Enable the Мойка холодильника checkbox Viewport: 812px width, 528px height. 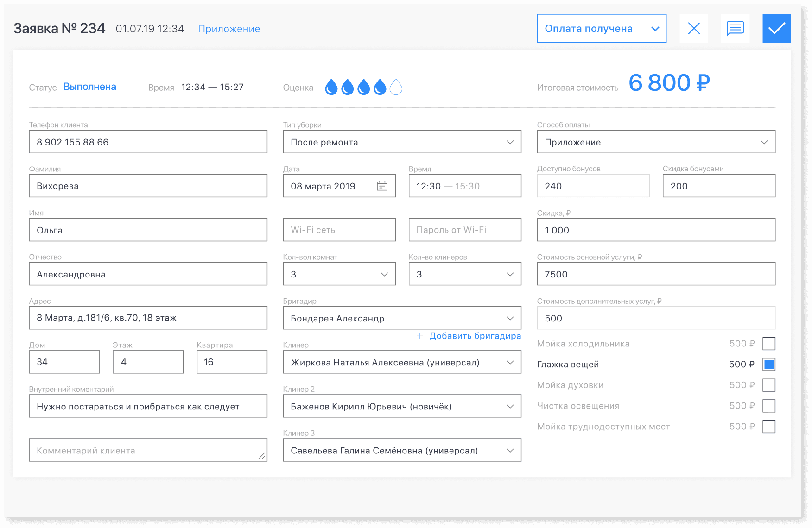768,344
